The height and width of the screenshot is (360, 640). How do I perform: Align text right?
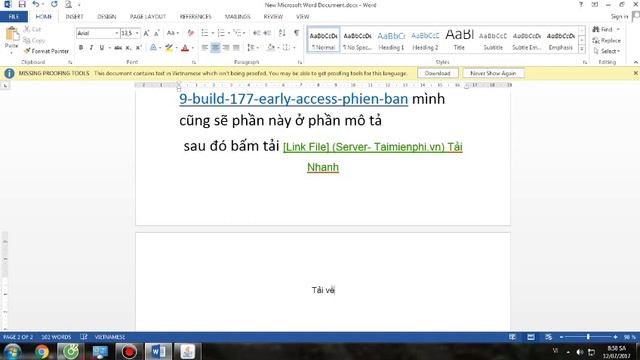[x=226, y=48]
